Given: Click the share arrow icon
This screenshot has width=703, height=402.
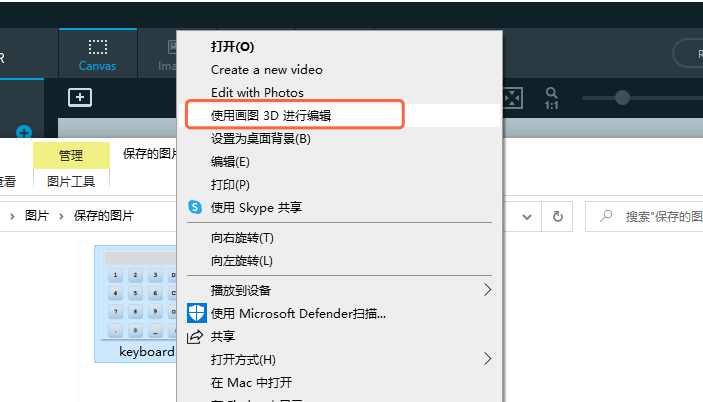Looking at the screenshot, I should pos(195,337).
